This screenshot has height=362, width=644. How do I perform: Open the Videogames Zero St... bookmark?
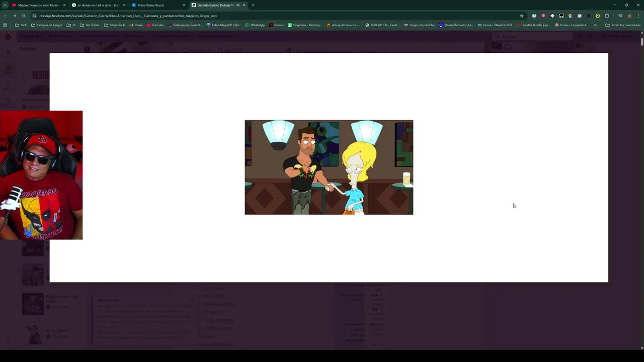185,25
